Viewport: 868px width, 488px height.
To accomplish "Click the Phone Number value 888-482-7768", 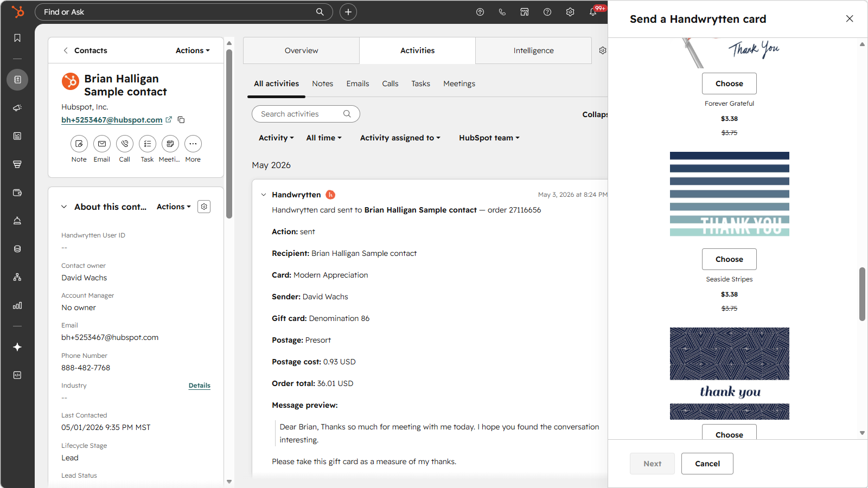I will [x=86, y=368].
